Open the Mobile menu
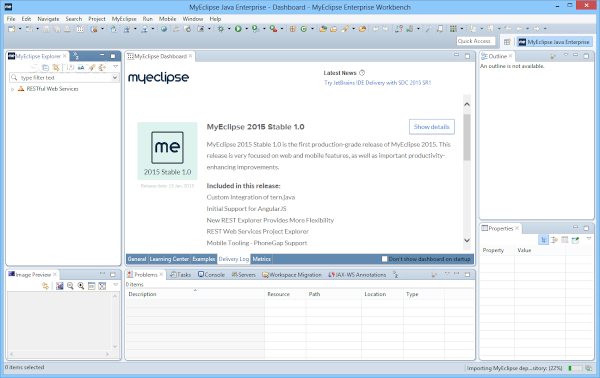Viewport: 600px width, 378px height. point(167,19)
